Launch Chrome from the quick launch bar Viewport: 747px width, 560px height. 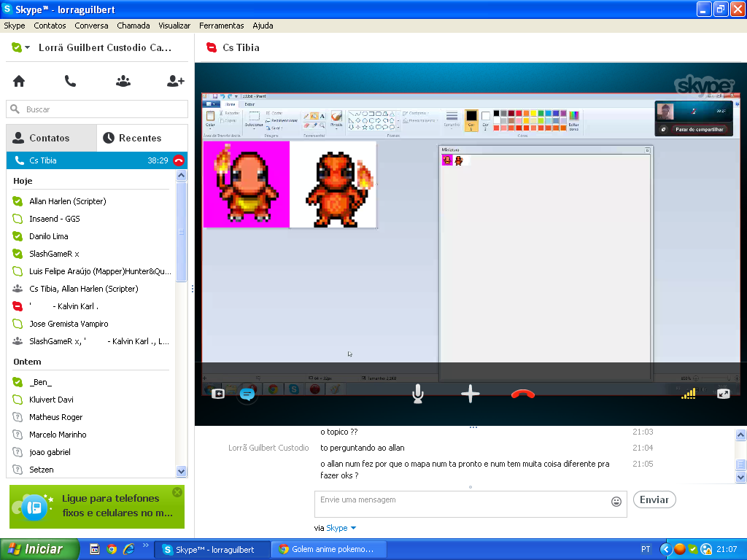point(112,549)
